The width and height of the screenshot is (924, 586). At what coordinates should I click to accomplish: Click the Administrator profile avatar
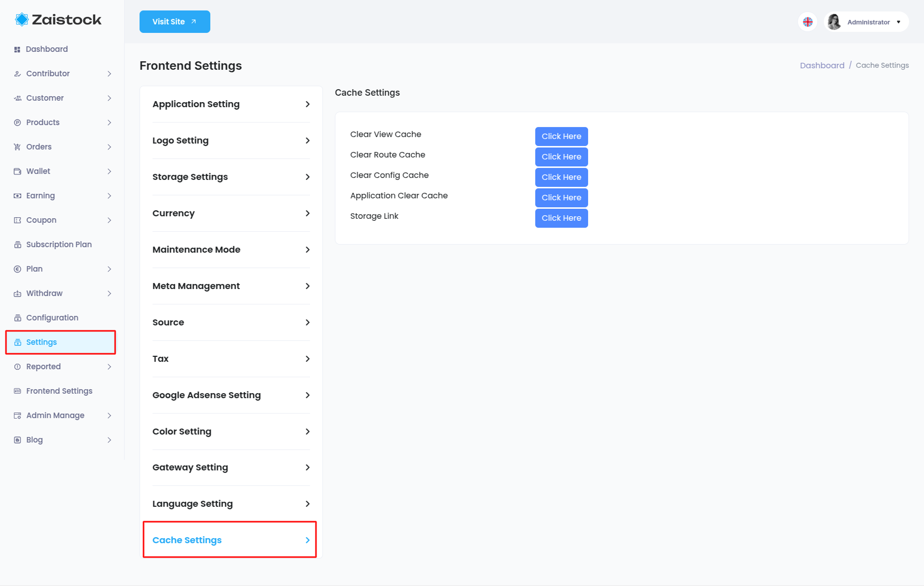(834, 22)
